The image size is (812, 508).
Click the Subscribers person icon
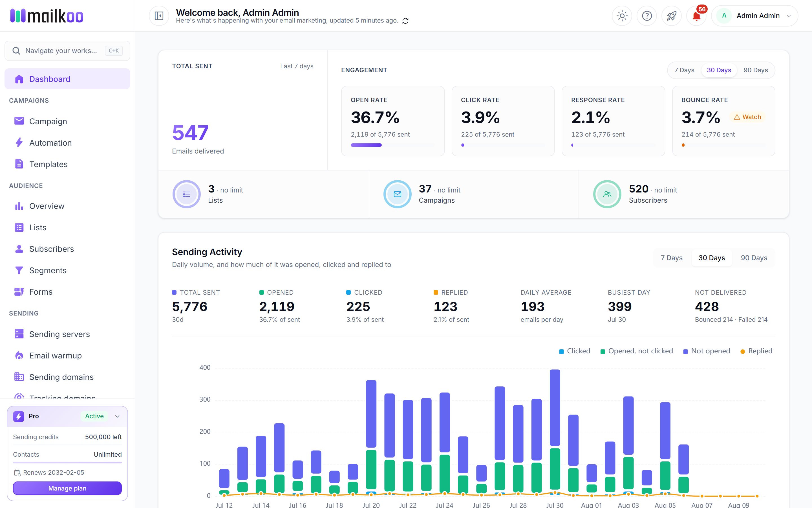19,249
